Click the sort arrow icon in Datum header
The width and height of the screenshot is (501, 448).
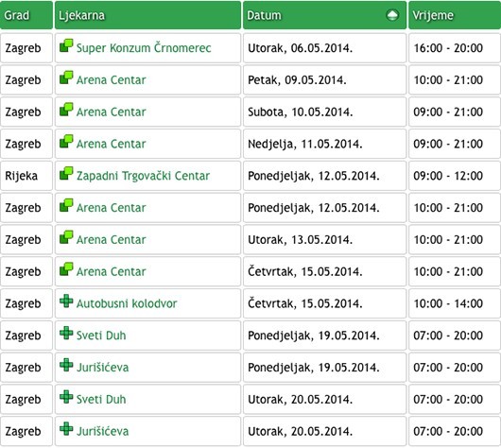[x=392, y=15]
